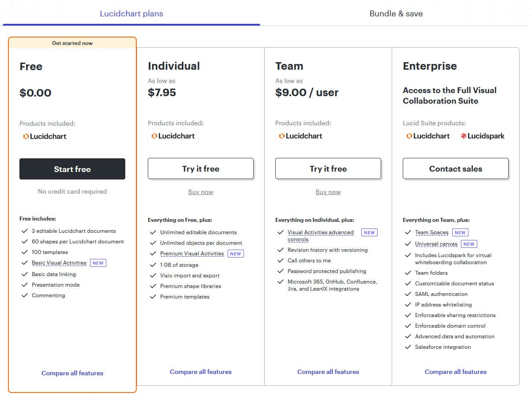Click Customizable document status text

click(454, 284)
